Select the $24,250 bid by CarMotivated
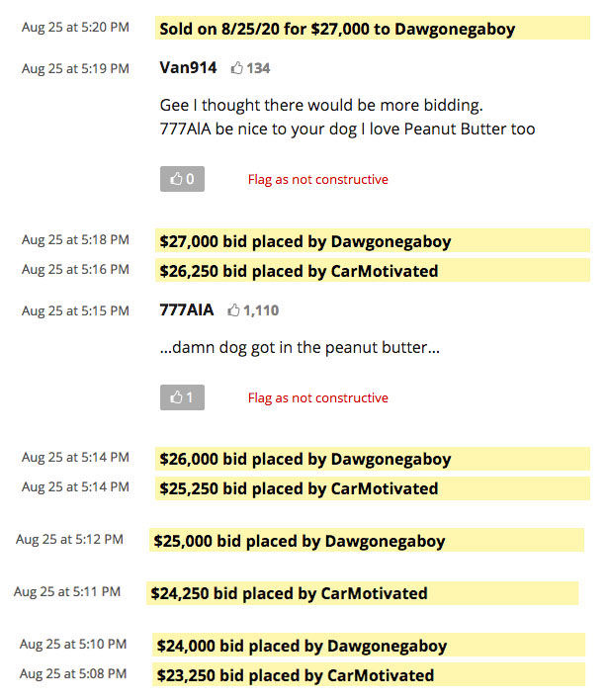The width and height of the screenshot is (608, 700). pos(289,593)
